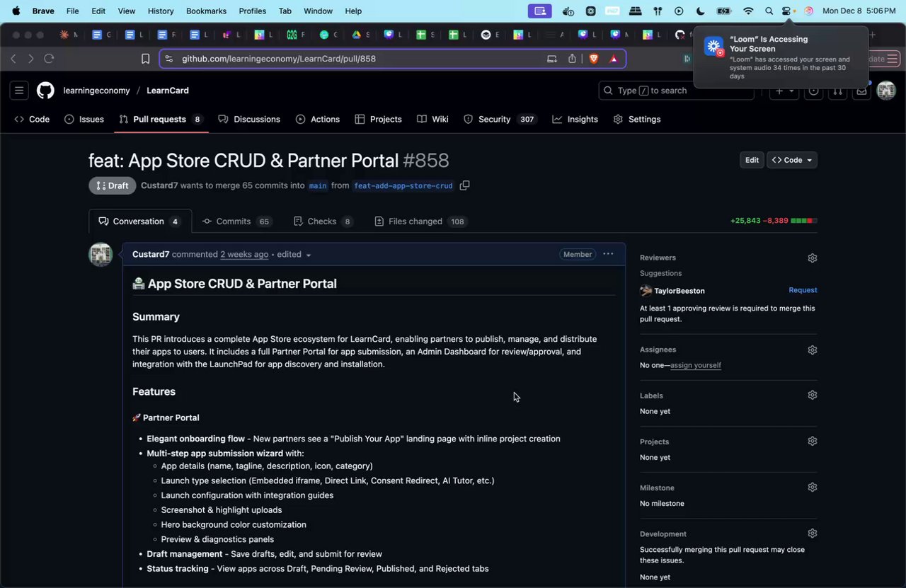Click the Draft status badge
This screenshot has width=906, height=588.
pos(112,185)
